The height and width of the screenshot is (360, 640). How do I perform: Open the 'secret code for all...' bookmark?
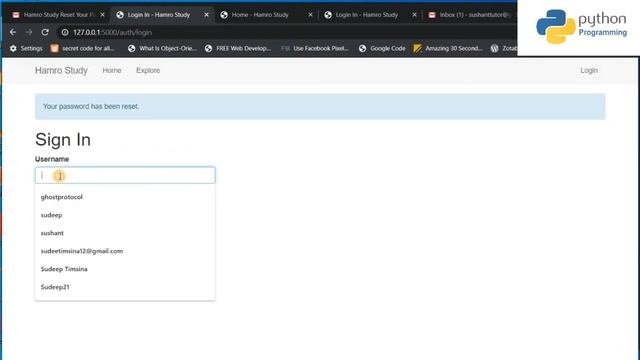point(83,48)
